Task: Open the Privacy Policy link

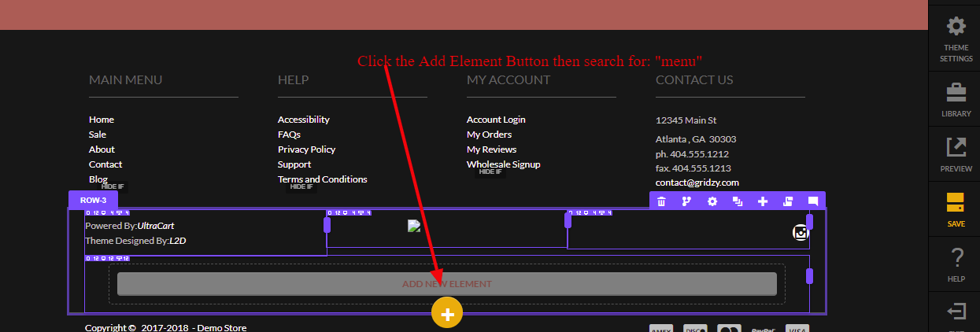Action: 307,149
